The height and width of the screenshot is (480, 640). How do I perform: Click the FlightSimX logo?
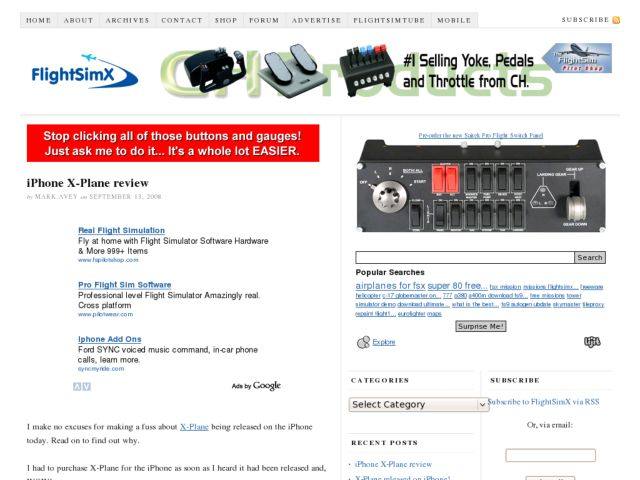(x=85, y=71)
